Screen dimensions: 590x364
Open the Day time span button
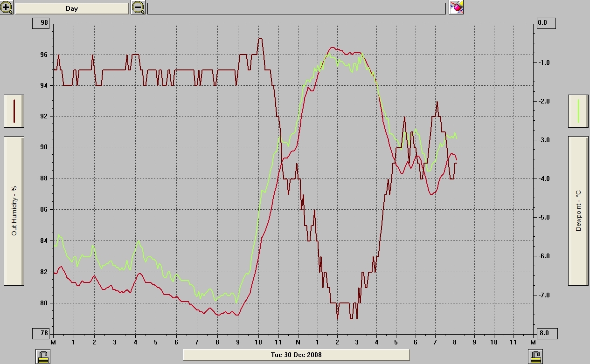click(x=72, y=8)
